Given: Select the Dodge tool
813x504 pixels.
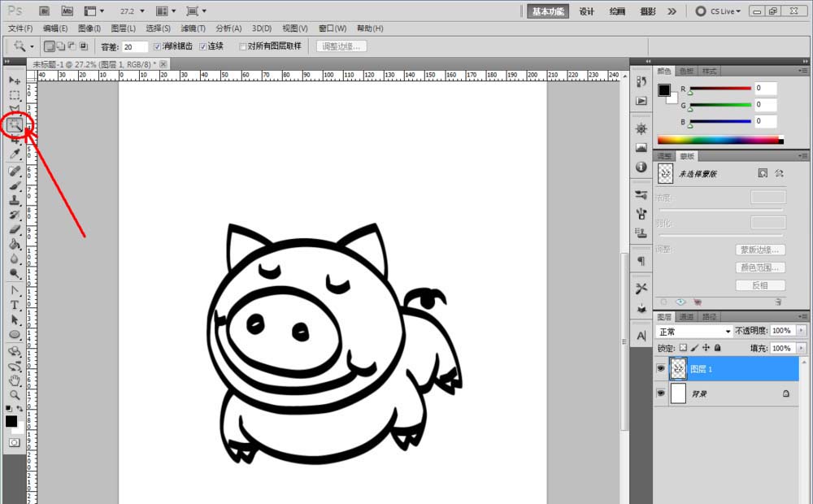Looking at the screenshot, I should pyautogui.click(x=15, y=273).
